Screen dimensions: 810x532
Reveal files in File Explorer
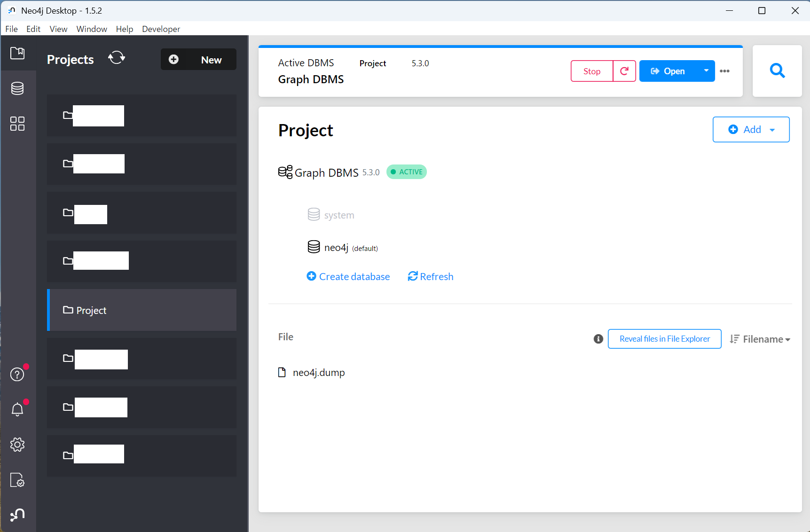click(x=664, y=338)
